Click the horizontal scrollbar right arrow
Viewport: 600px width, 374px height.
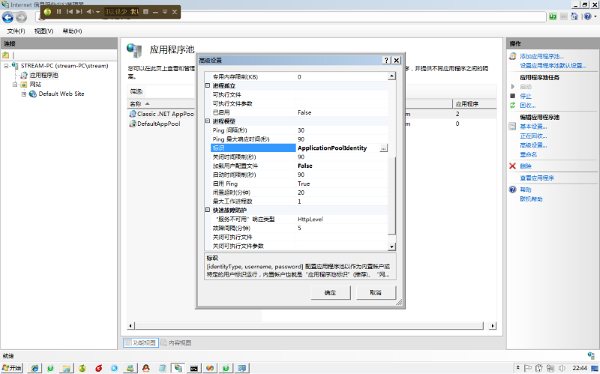[x=492, y=326]
